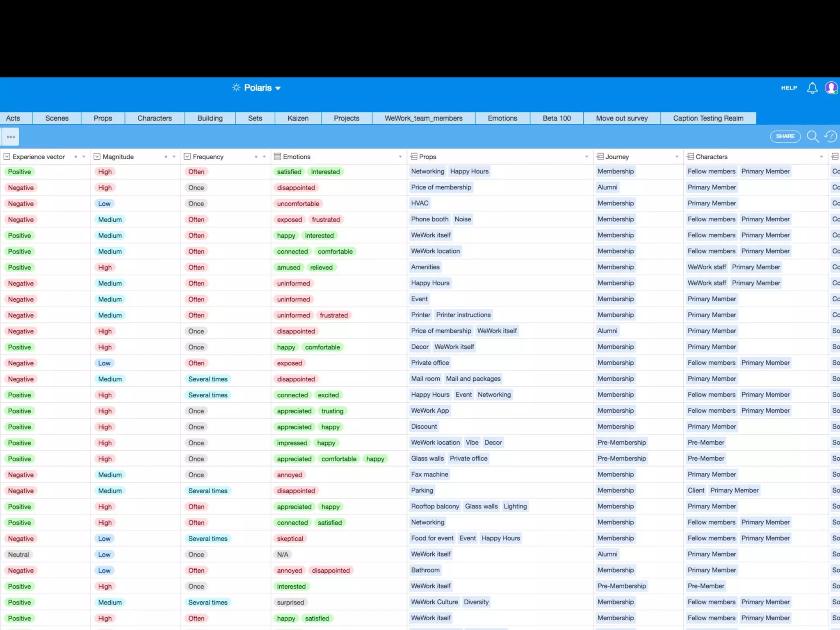Switch to the Kaizen tab
The height and width of the screenshot is (630, 840).
coord(298,118)
